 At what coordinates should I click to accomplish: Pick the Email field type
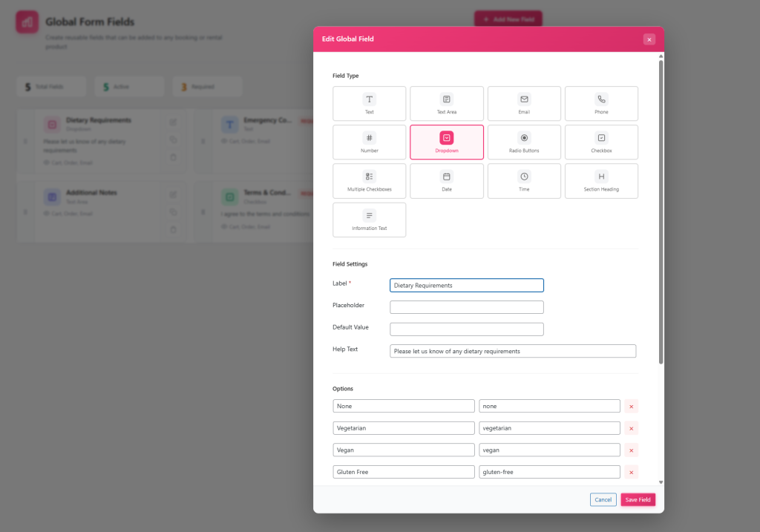524,104
